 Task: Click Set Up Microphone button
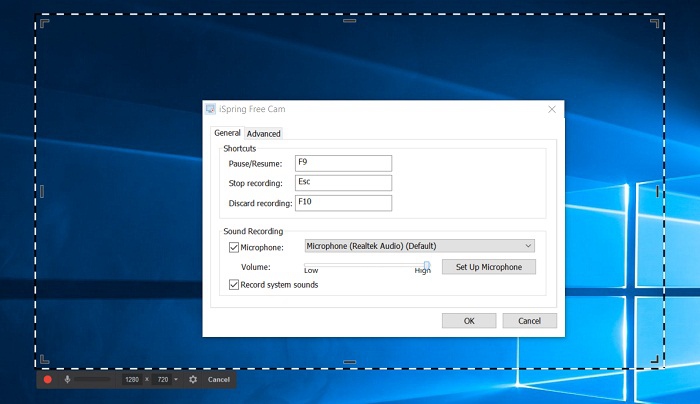[x=489, y=267]
